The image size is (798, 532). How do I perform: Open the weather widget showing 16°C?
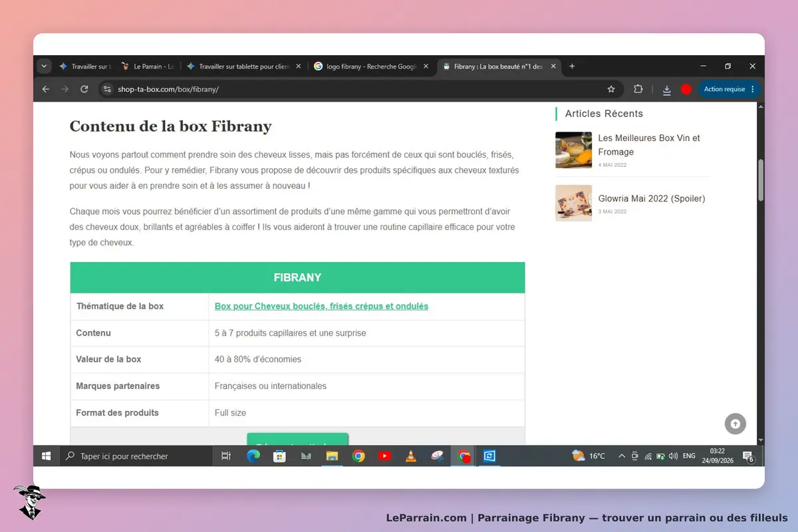[589, 456]
